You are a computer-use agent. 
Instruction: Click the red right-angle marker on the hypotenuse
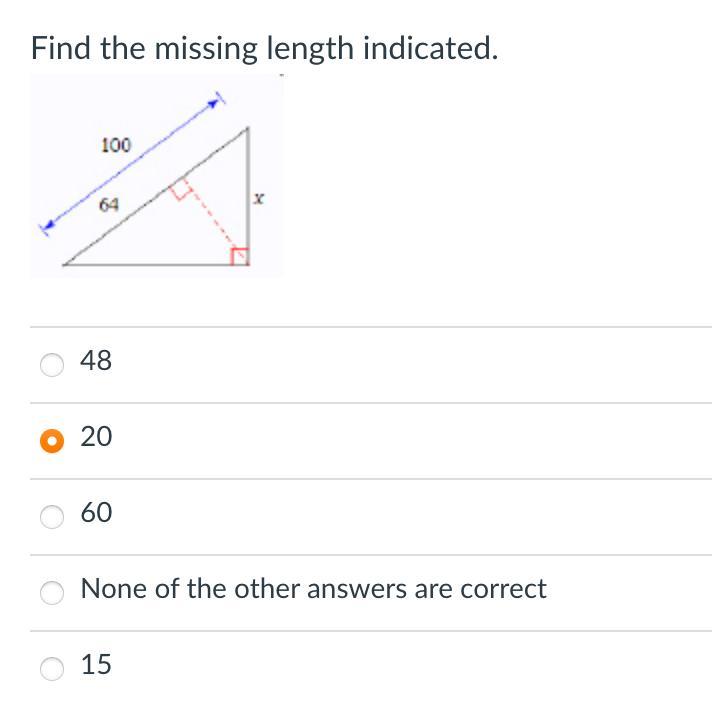click(x=181, y=190)
